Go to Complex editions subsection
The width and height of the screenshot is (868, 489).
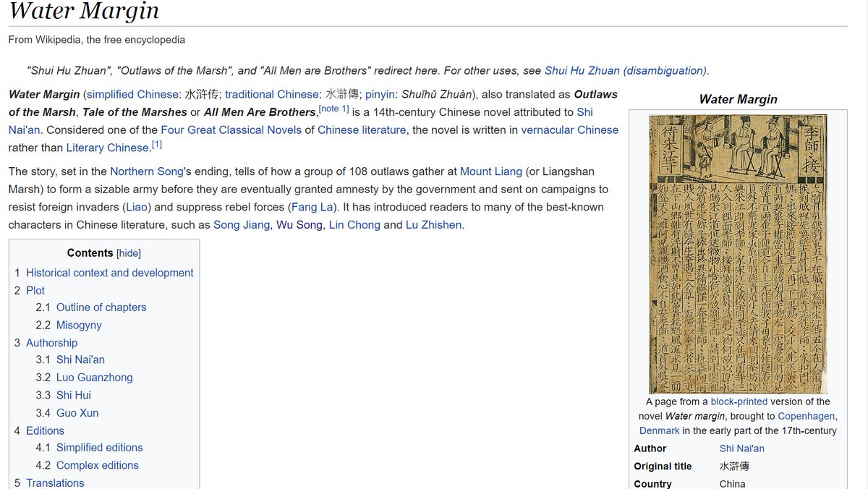(98, 465)
